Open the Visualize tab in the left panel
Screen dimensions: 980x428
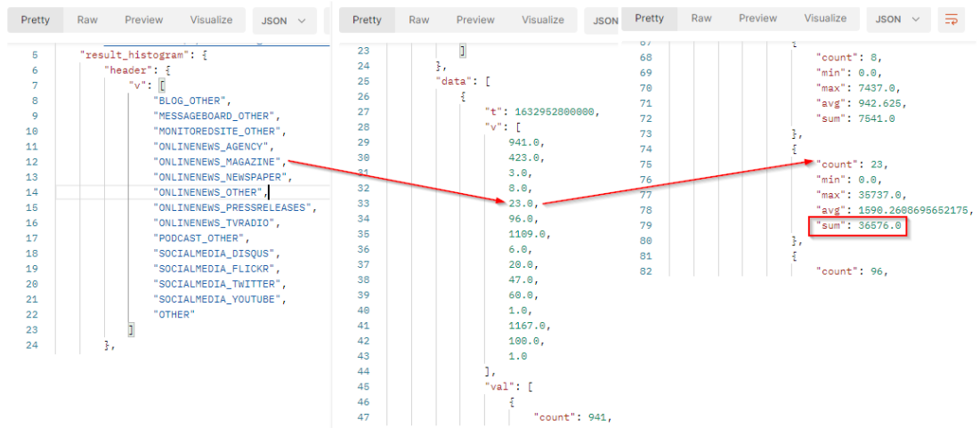(x=211, y=20)
